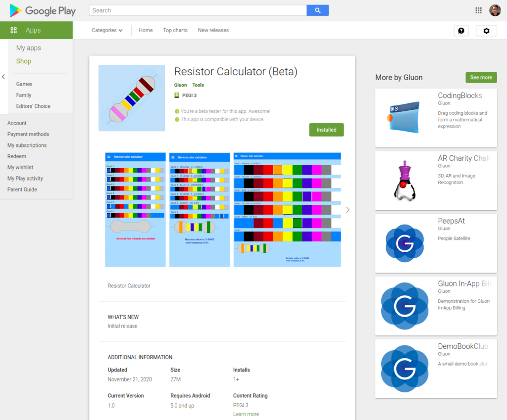Open second portrait screenshot thumbnail

(x=200, y=210)
